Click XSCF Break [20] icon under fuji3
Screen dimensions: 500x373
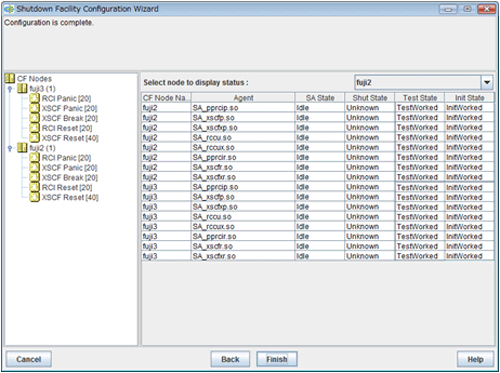pos(34,118)
